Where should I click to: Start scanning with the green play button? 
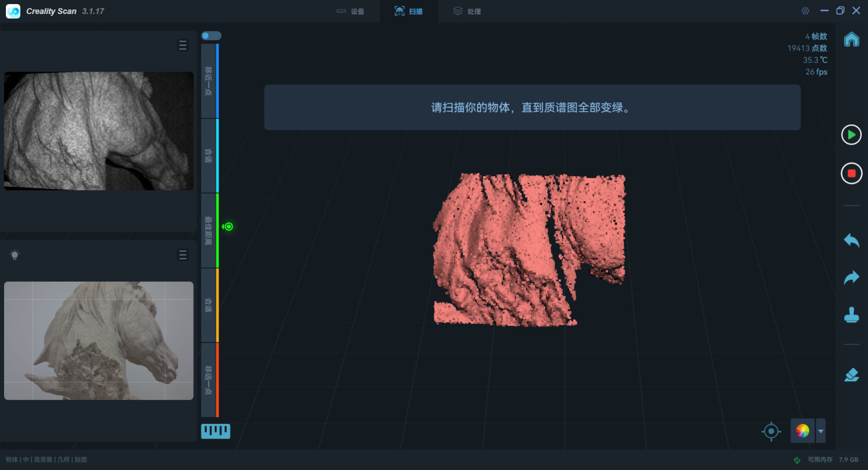click(852, 135)
